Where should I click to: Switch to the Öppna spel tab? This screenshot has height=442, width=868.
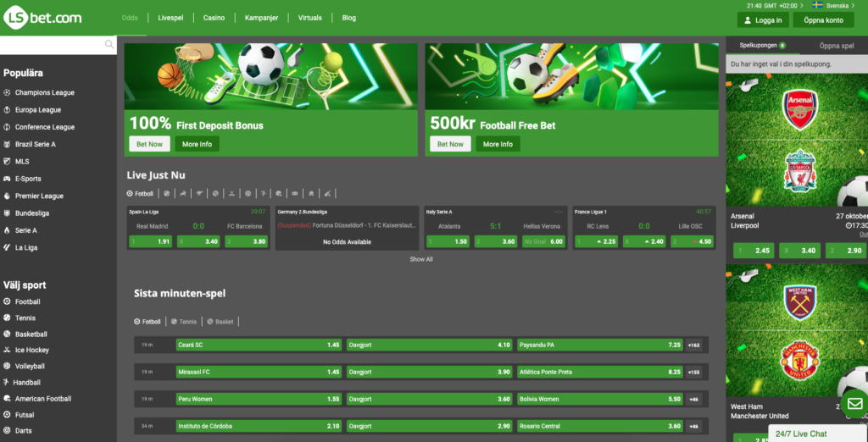tap(837, 46)
